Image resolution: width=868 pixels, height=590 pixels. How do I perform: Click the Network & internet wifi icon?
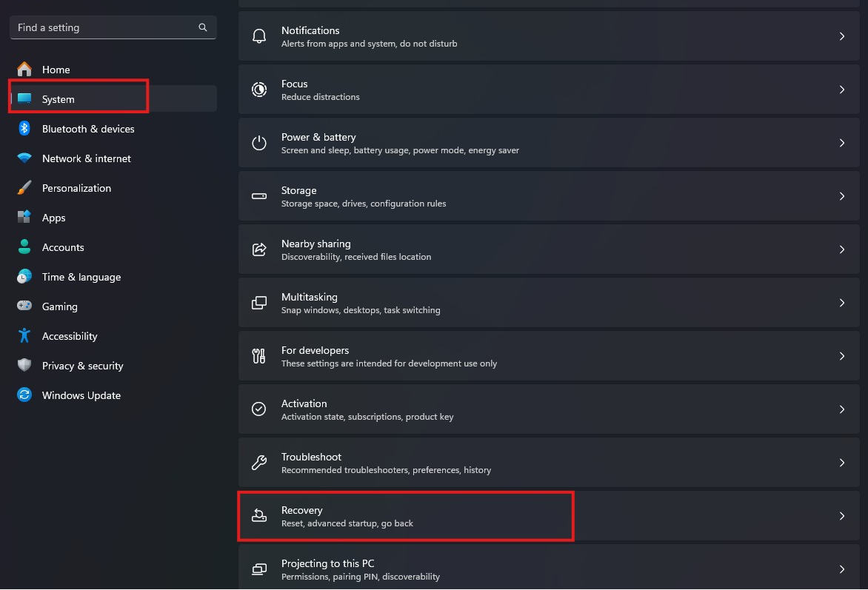24,158
